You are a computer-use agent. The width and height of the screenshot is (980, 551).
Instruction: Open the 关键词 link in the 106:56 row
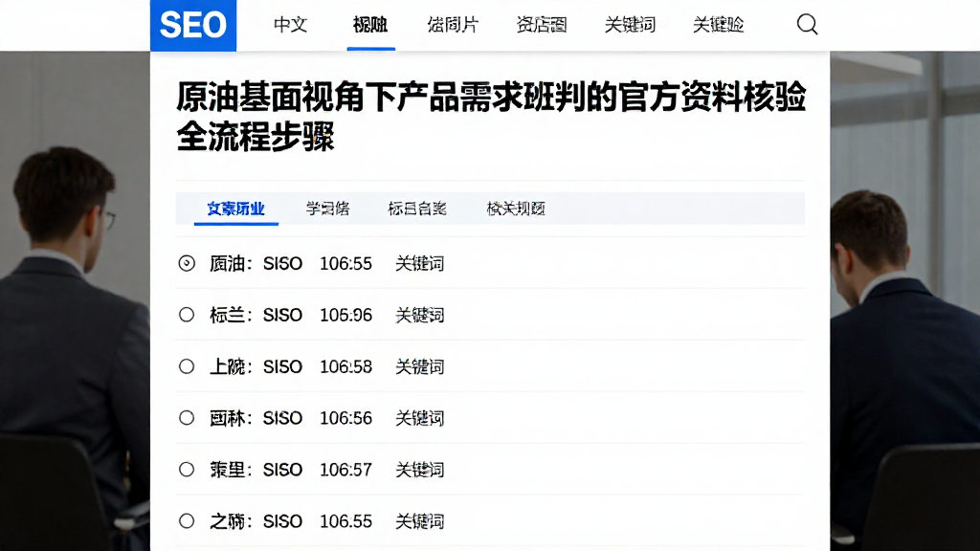coord(419,418)
